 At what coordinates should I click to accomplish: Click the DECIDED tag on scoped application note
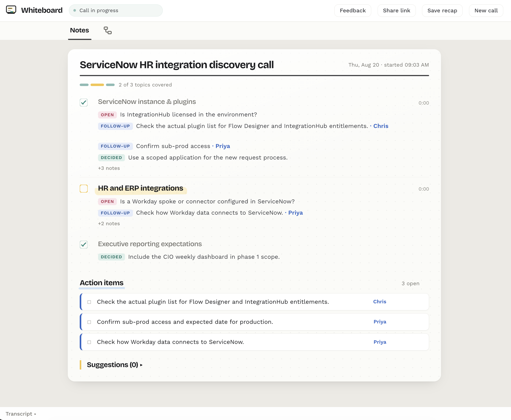(111, 158)
